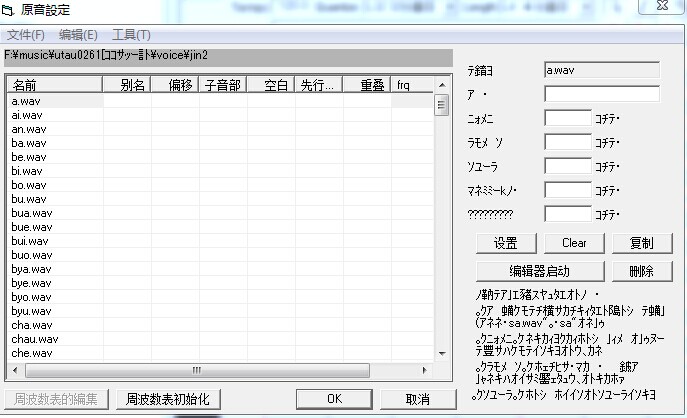Focus the ニォメニ value input field

tap(568, 118)
